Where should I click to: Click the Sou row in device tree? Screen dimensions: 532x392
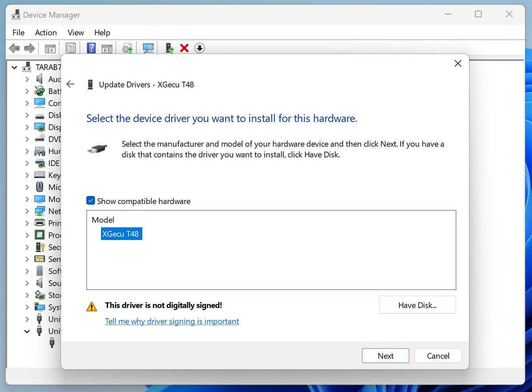point(48,283)
